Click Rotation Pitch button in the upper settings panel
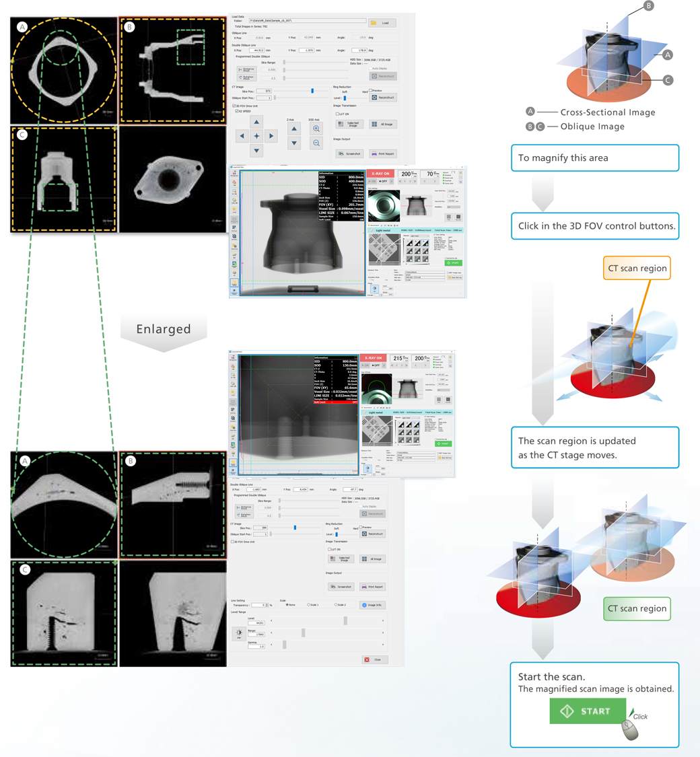The image size is (700, 757). pyautogui.click(x=246, y=77)
